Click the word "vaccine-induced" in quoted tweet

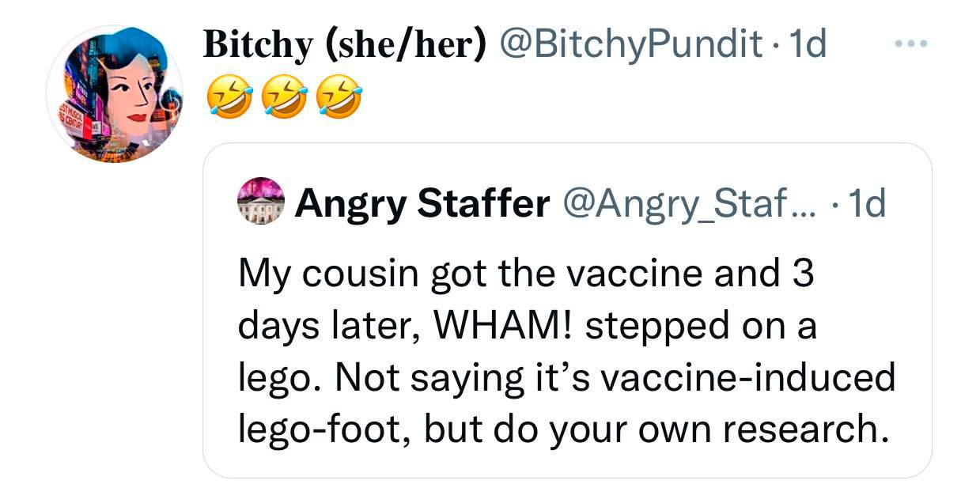pos(748,378)
